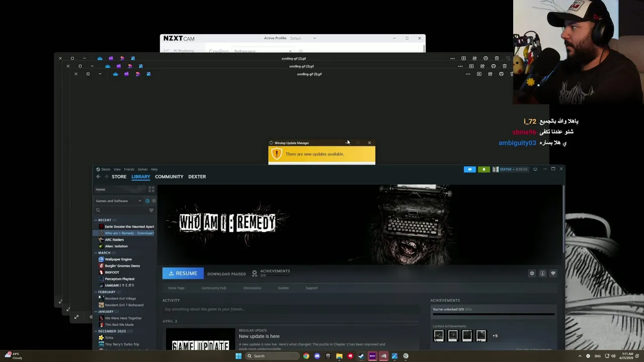Click the blue Steam announcements megaphone button

(x=469, y=169)
